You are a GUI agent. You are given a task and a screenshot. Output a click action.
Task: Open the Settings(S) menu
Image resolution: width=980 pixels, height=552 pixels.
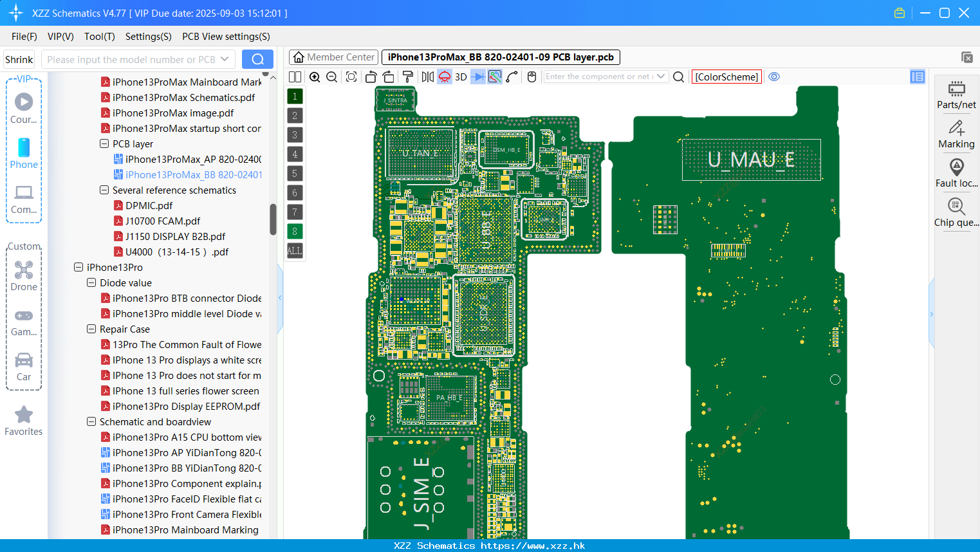point(149,37)
